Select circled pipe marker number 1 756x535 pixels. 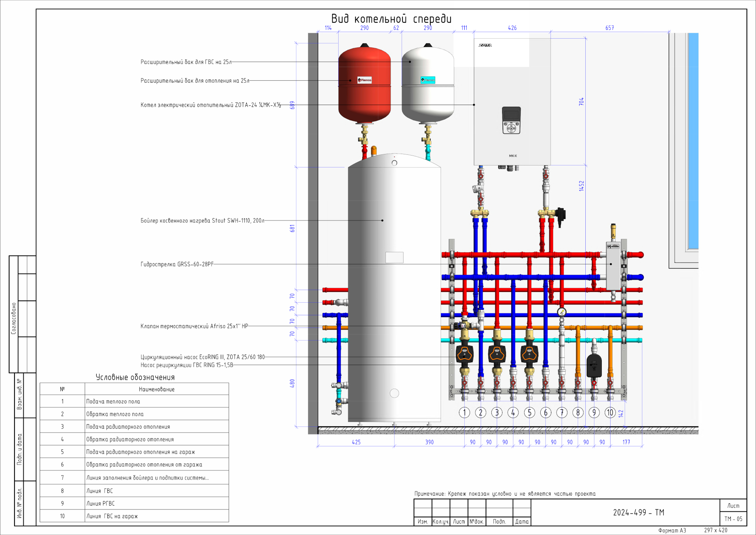point(464,413)
